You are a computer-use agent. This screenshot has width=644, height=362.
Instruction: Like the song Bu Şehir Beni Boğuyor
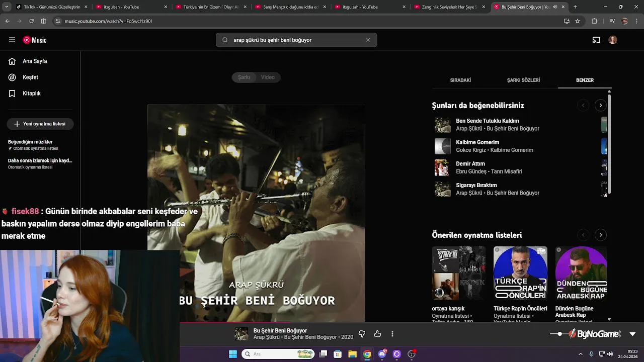[x=377, y=334]
